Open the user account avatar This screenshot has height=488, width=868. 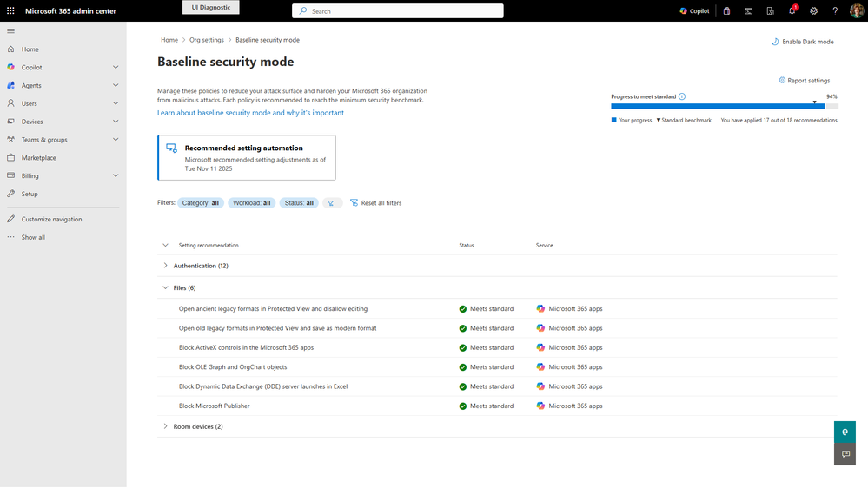coord(857,10)
